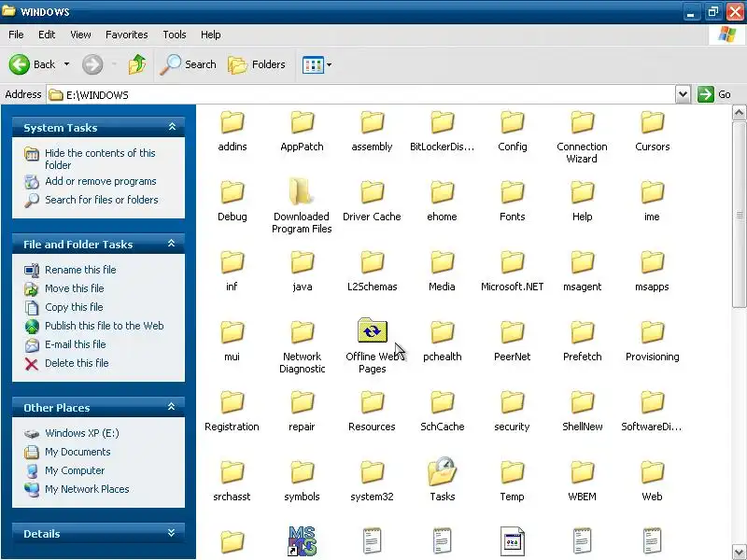Open My Computer from Other Places
This screenshot has height=560, width=747.
point(75,470)
